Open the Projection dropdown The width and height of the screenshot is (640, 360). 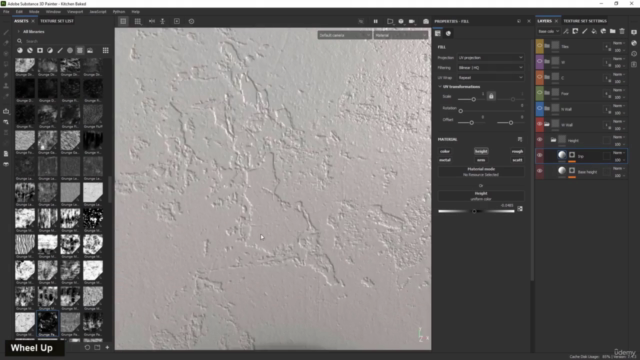tap(490, 58)
